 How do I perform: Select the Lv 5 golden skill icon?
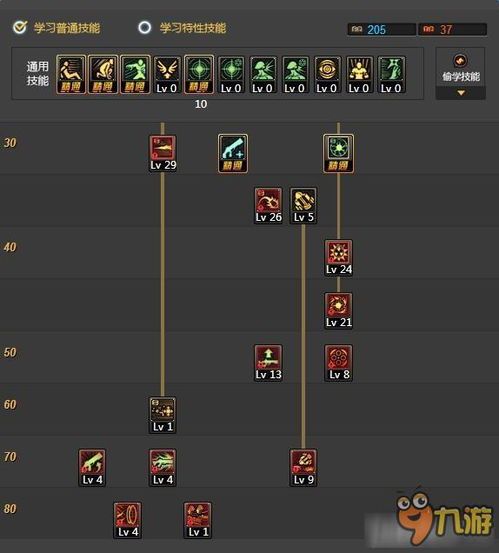(303, 206)
